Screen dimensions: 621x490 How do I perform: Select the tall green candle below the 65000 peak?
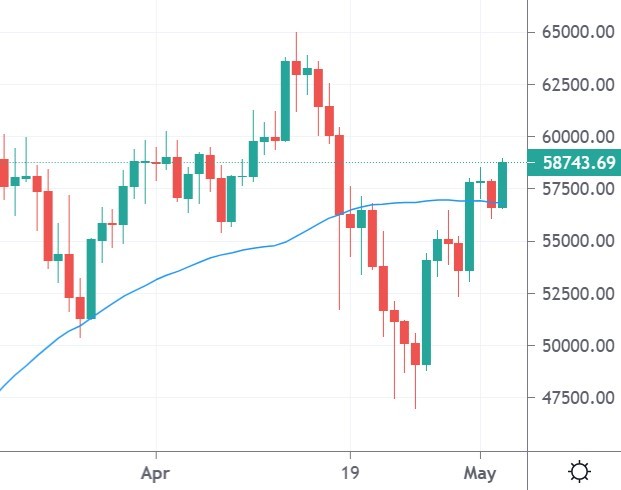tap(285, 100)
